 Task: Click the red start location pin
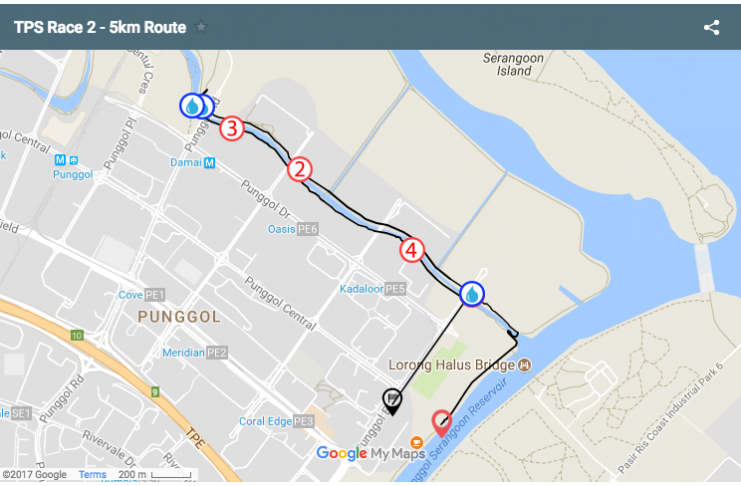pyautogui.click(x=441, y=423)
